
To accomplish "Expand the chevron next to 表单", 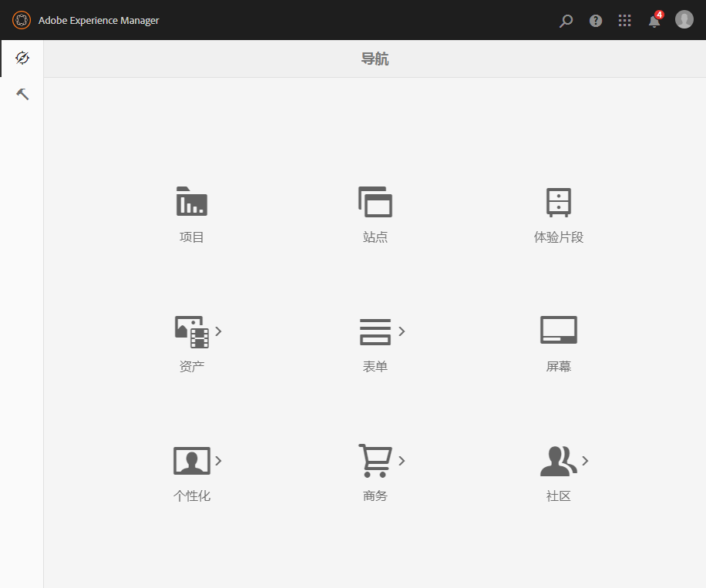I will click(x=402, y=331).
